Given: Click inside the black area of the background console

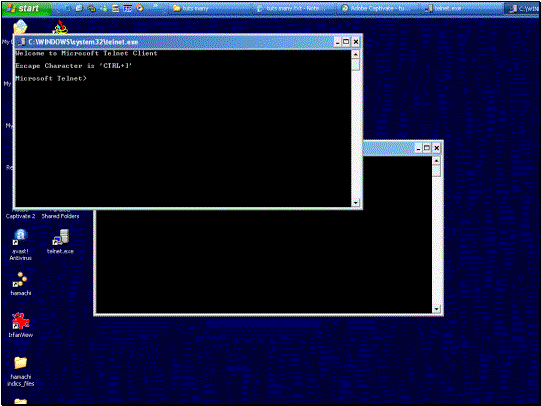Looking at the screenshot, I should [264, 262].
